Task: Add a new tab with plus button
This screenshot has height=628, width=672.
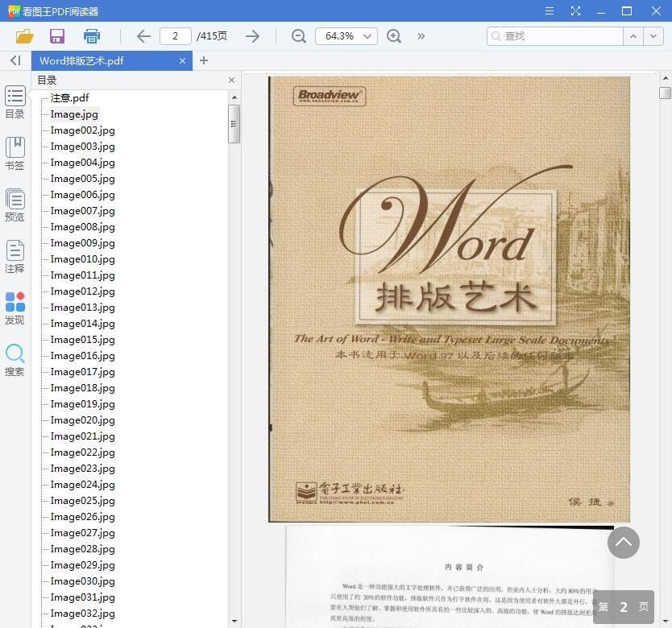Action: tap(204, 61)
